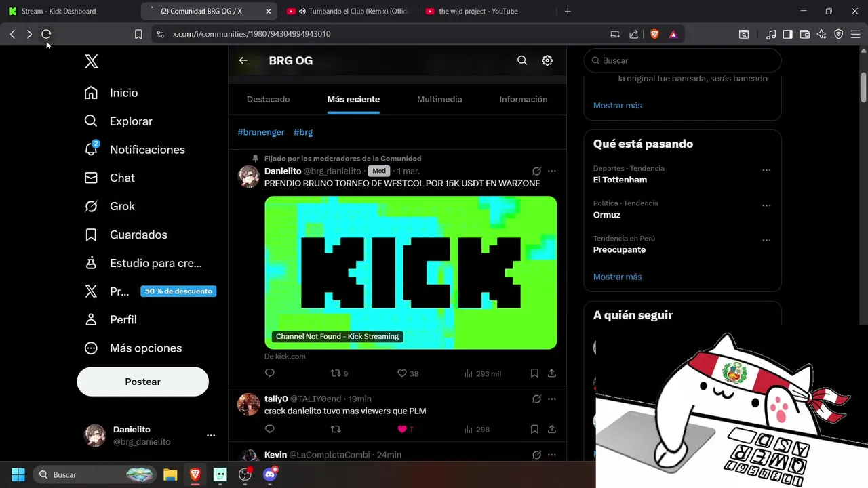Click Mostrar más under trends
The height and width of the screenshot is (488, 868).
(x=617, y=277)
